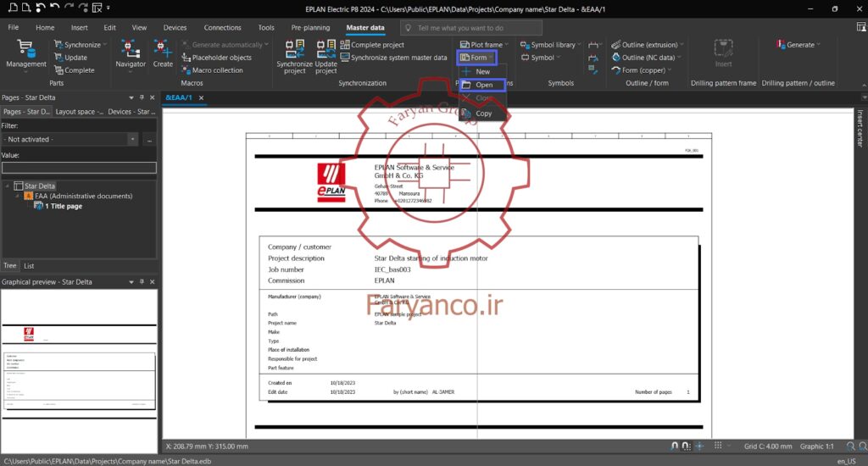Close the &EAA/1 page tab
The image size is (868, 466).
click(x=202, y=98)
